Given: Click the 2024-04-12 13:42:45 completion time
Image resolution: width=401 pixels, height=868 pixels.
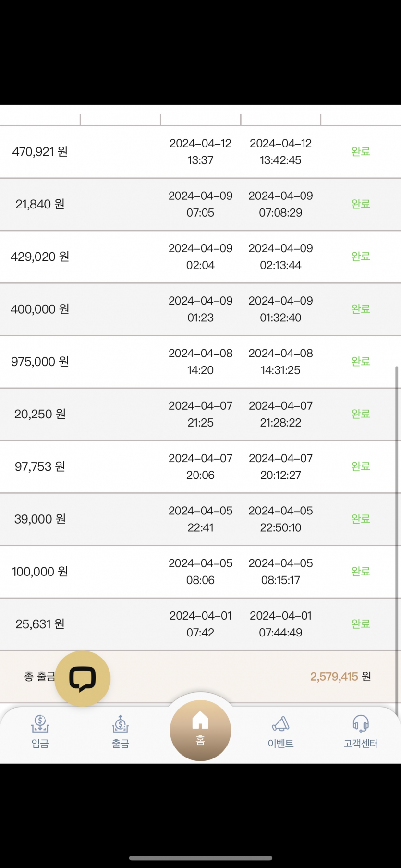Looking at the screenshot, I should pyautogui.click(x=280, y=152).
